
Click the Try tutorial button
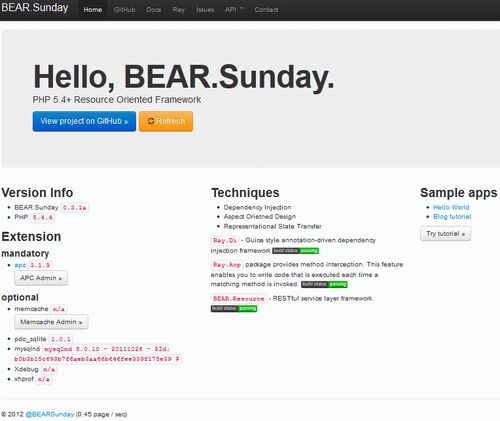pos(446,234)
